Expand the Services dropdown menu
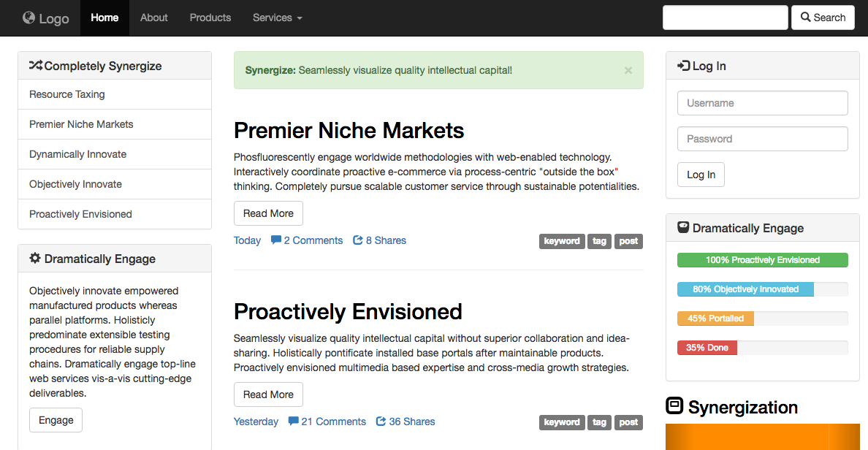Viewport: 868px width, 450px height. coord(277,18)
